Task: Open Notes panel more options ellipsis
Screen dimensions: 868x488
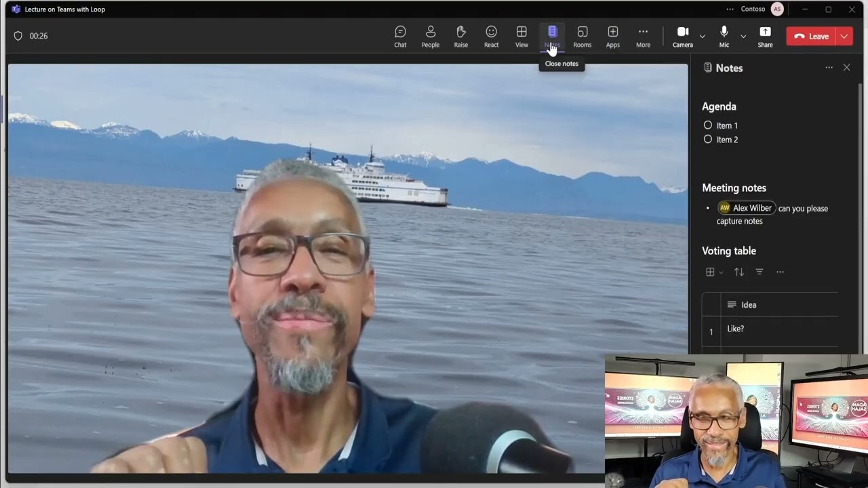Action: tap(829, 68)
